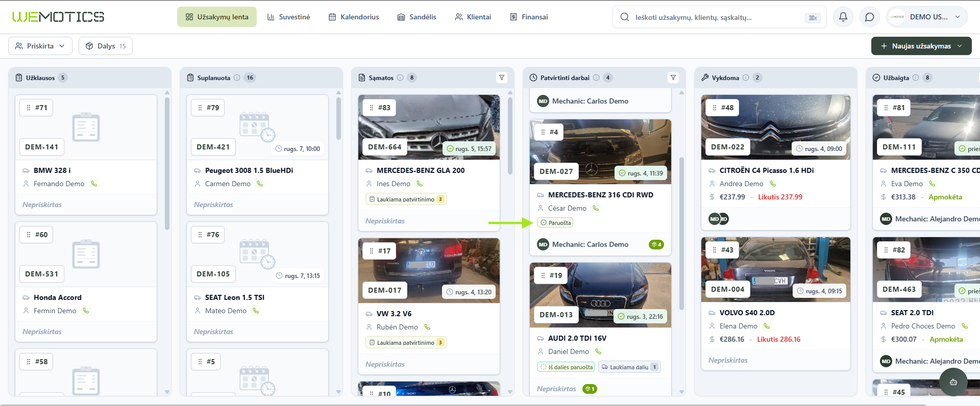980x406 pixels.
Task: Search orders, clients, invoices field
Action: (719, 17)
